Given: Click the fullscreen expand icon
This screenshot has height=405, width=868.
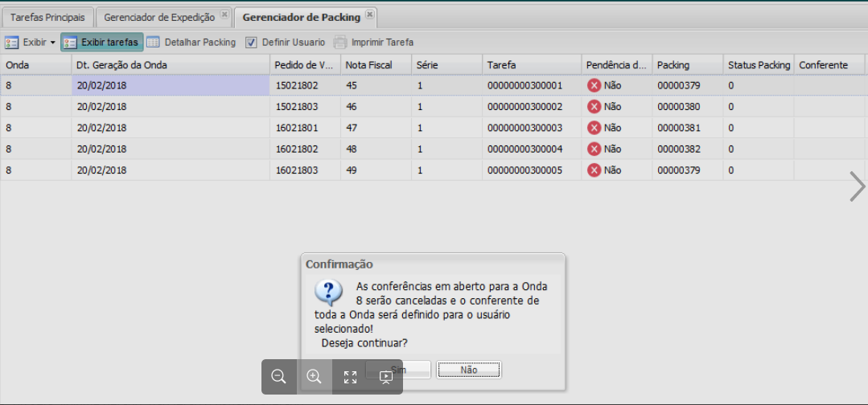Looking at the screenshot, I should pyautogui.click(x=350, y=378).
